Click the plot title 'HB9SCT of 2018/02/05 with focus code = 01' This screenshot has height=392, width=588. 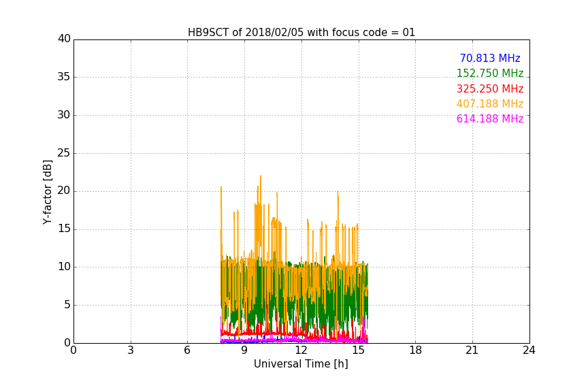pyautogui.click(x=301, y=32)
